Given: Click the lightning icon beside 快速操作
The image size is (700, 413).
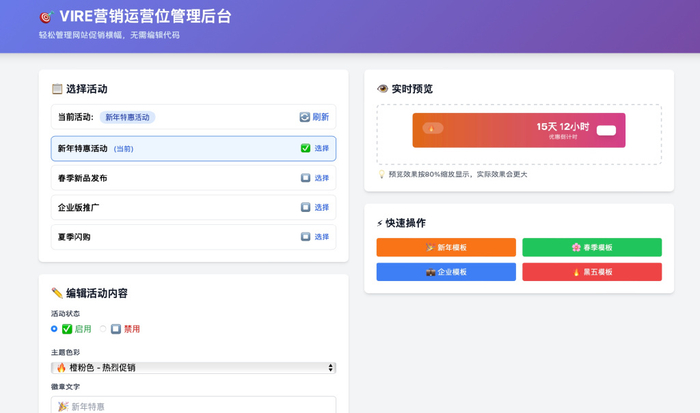Looking at the screenshot, I should click(380, 223).
